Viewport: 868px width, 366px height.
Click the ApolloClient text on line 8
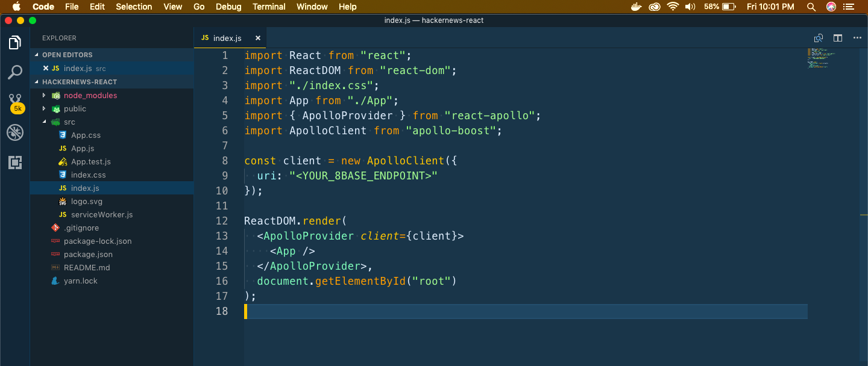[405, 161]
